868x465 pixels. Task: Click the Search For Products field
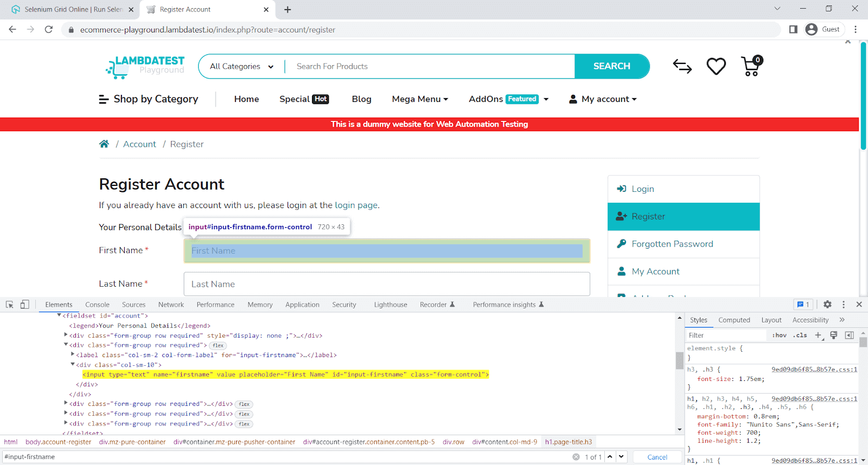pos(430,66)
